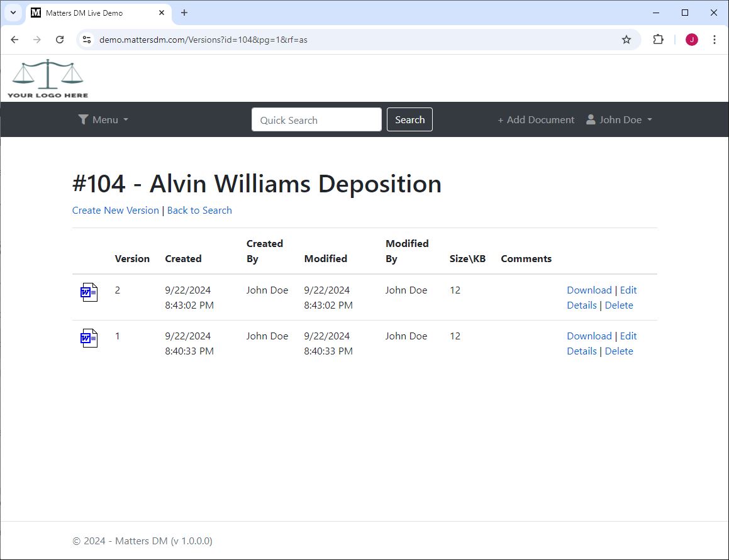Image resolution: width=729 pixels, height=560 pixels.
Task: Open Details for version 2
Action: 582,305
